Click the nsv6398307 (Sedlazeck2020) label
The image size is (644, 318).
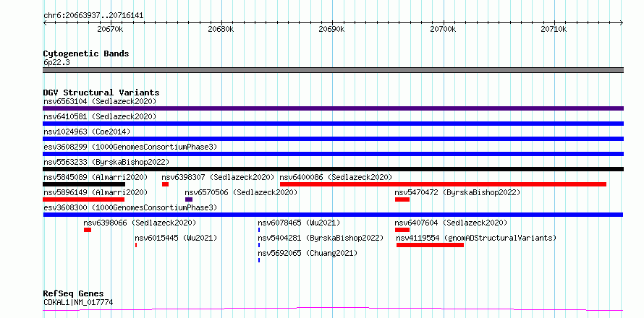(218, 177)
